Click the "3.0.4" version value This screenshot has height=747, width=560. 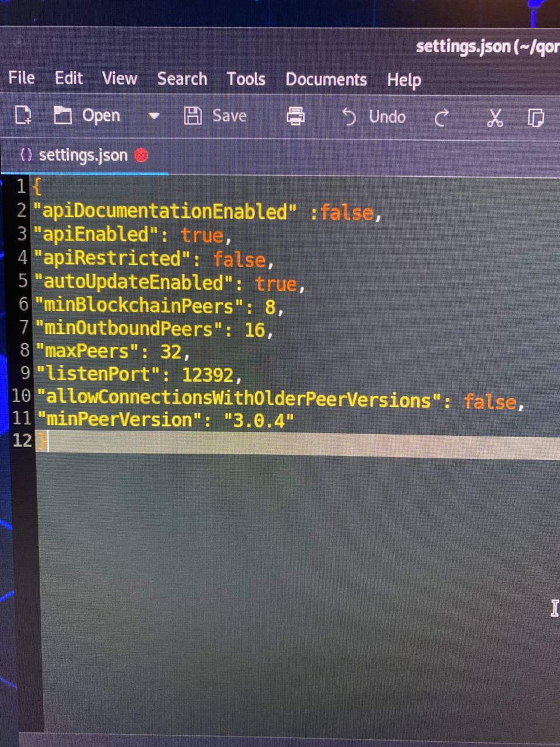click(258, 420)
